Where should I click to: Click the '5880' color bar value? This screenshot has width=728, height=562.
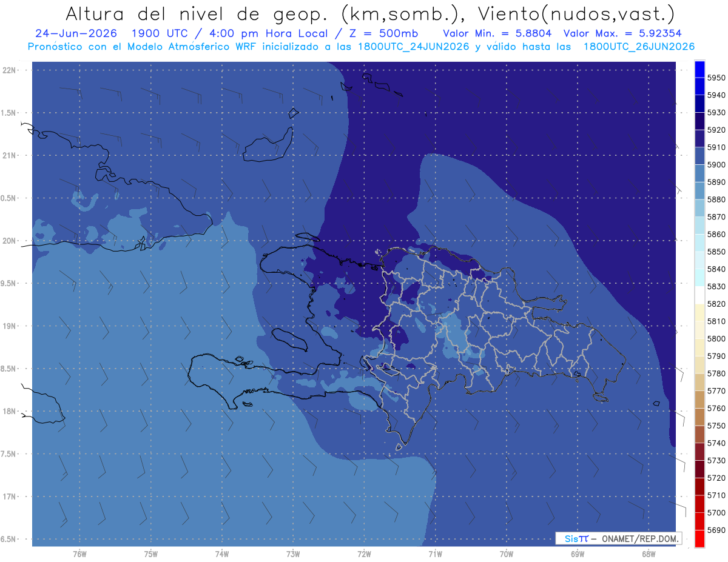point(716,199)
